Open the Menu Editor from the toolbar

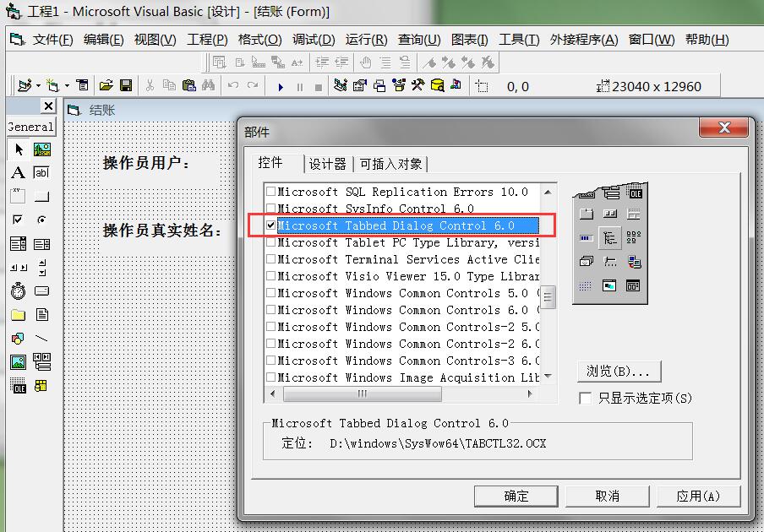click(82, 85)
